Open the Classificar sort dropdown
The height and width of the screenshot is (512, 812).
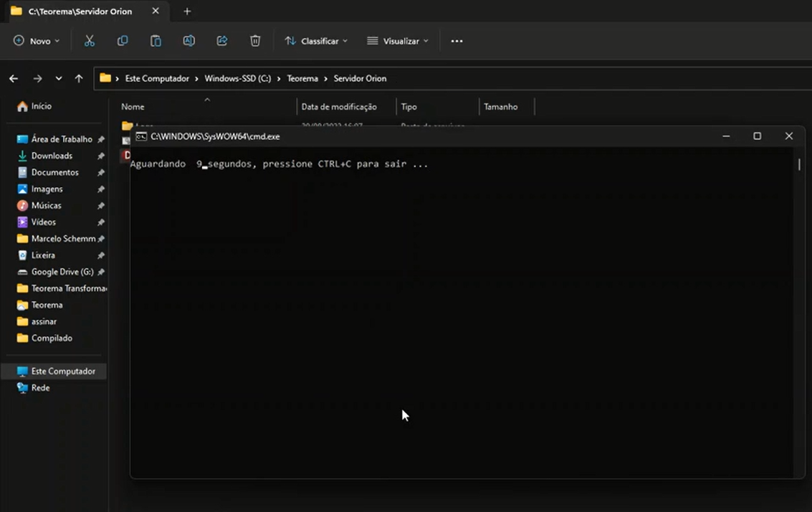316,41
